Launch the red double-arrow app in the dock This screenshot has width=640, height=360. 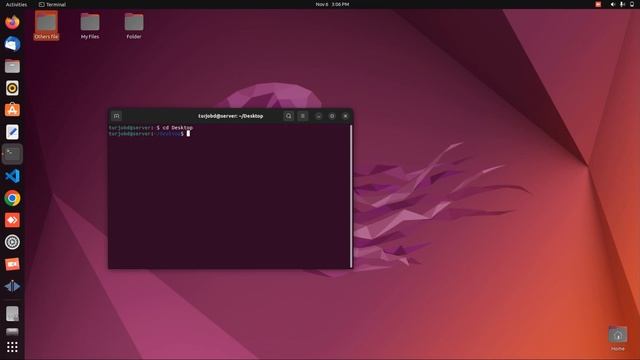pos(12,220)
